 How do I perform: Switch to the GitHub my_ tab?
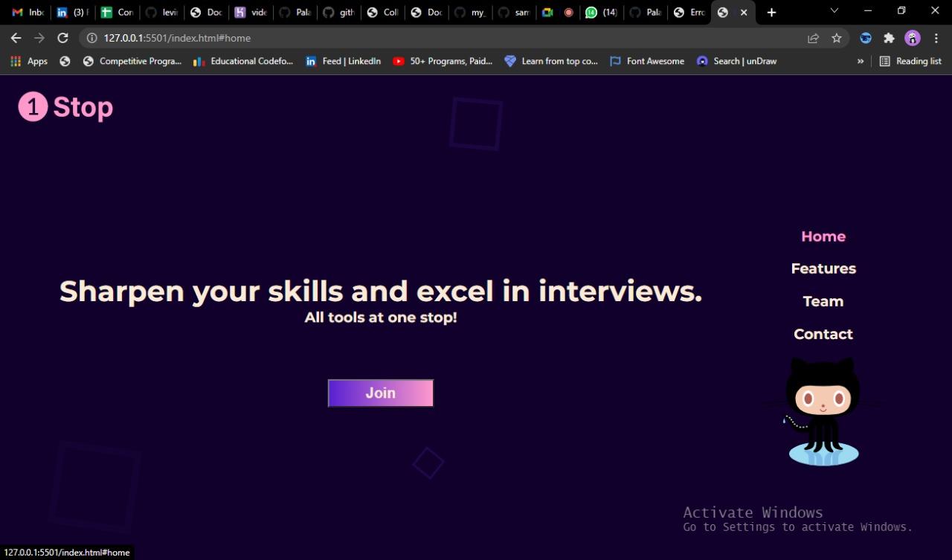coord(470,13)
